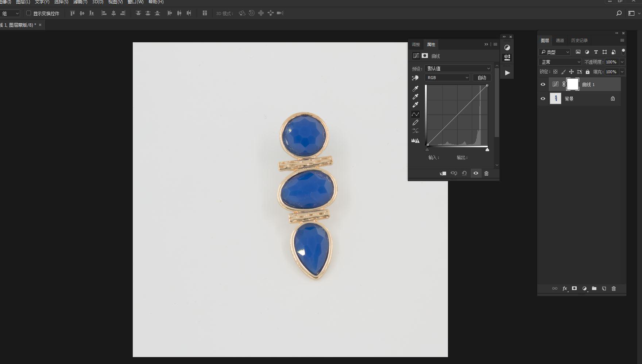Delete the Curves adjustment layer via Properties trash
Viewport: 642px width, 364px height.
tap(486, 173)
